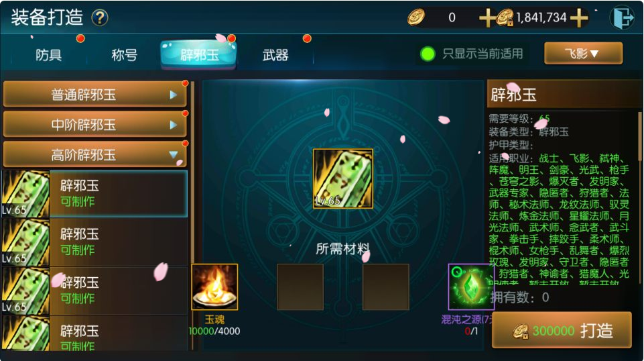The image size is (644, 361).
Task: Collapse the 高阶辟邪玉 category
Action: tap(95, 154)
